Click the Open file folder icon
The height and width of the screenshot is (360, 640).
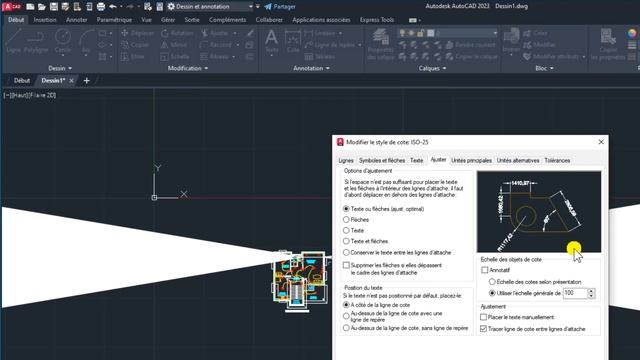click(42, 7)
